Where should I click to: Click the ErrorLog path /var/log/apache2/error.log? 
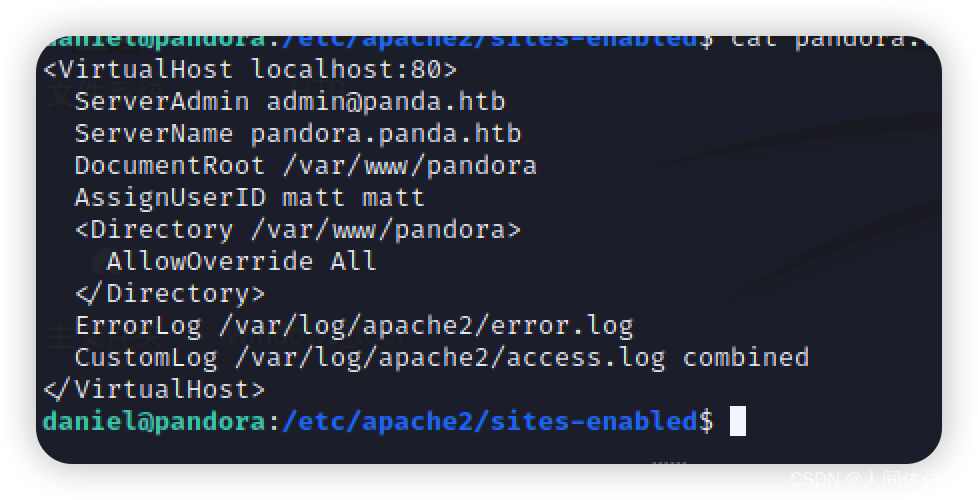point(427,326)
